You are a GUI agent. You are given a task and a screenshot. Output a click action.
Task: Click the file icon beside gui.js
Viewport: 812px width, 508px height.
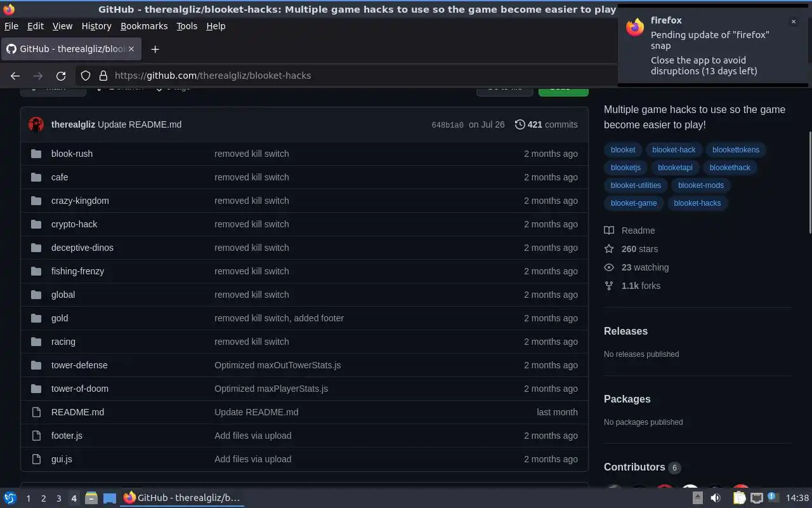pyautogui.click(x=36, y=459)
